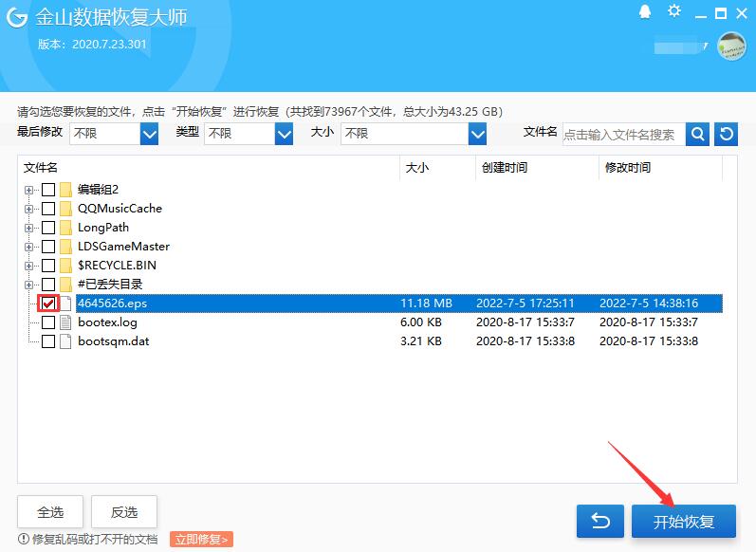Check the $RECYCLE.BIN checkbox
The width and height of the screenshot is (756, 552).
click(48, 266)
